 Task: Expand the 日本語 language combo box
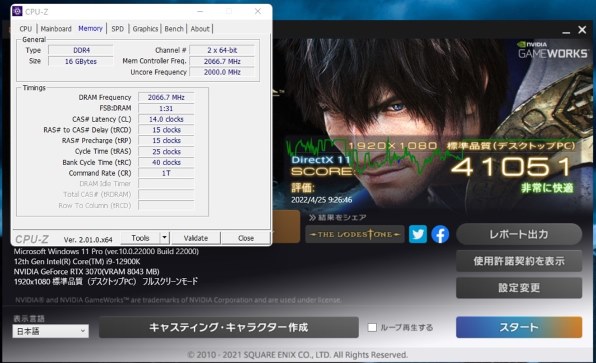point(51,331)
